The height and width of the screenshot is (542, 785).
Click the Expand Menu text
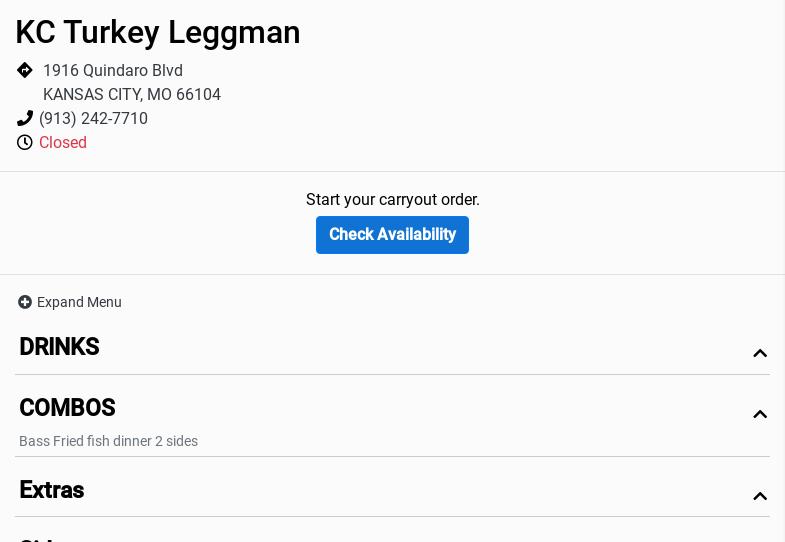79,302
